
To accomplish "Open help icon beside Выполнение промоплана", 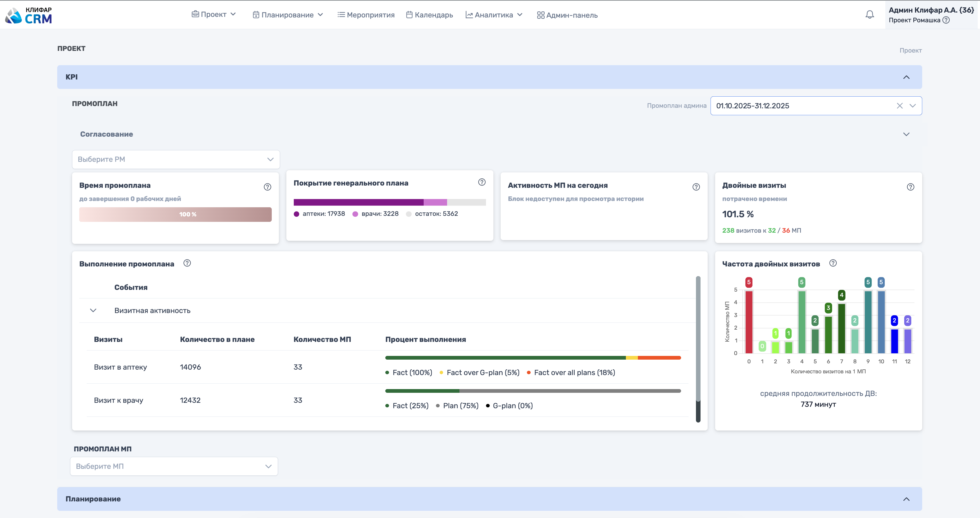I will coord(187,263).
